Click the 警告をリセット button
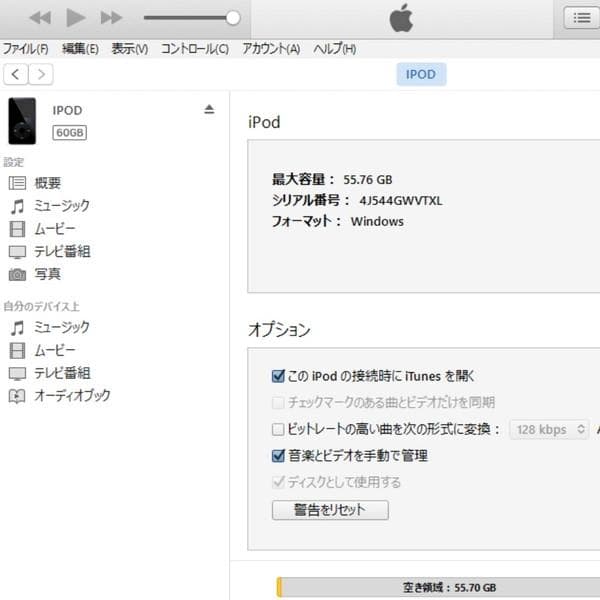Viewport: 600px width, 600px height. coord(330,510)
